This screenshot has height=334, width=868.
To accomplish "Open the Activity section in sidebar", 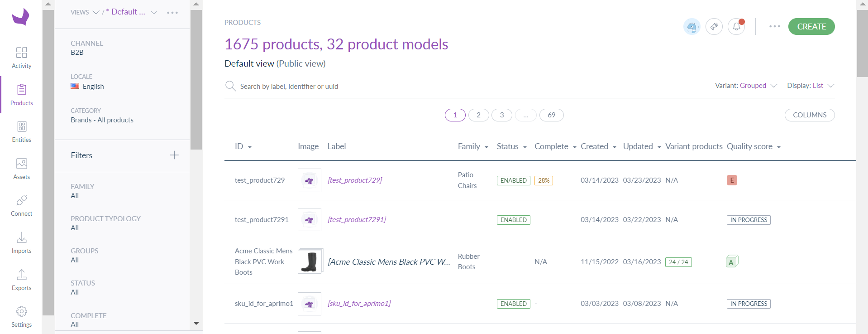I will click(x=21, y=58).
